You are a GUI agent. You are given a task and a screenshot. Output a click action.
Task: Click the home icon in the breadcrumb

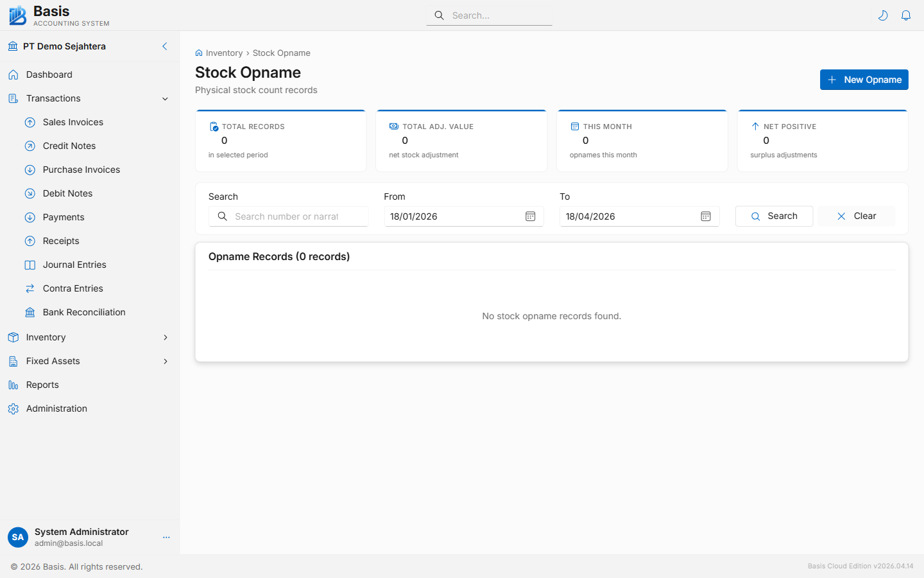199,53
